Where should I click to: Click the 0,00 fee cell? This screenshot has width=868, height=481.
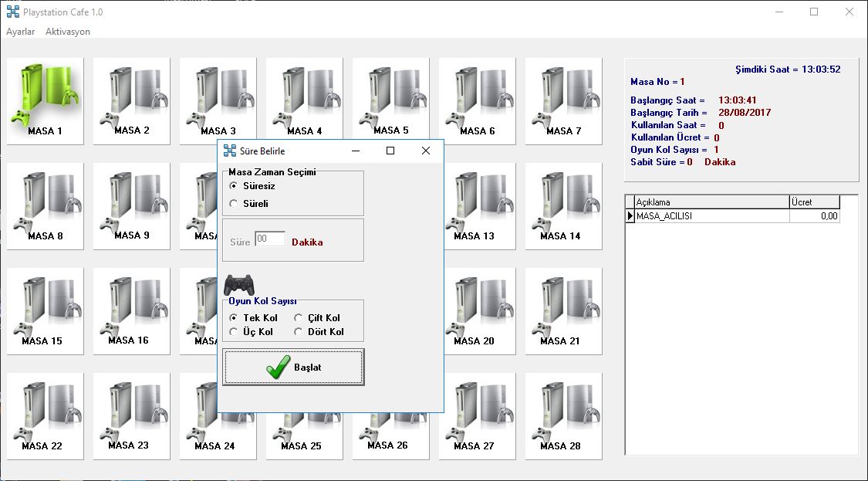point(815,216)
